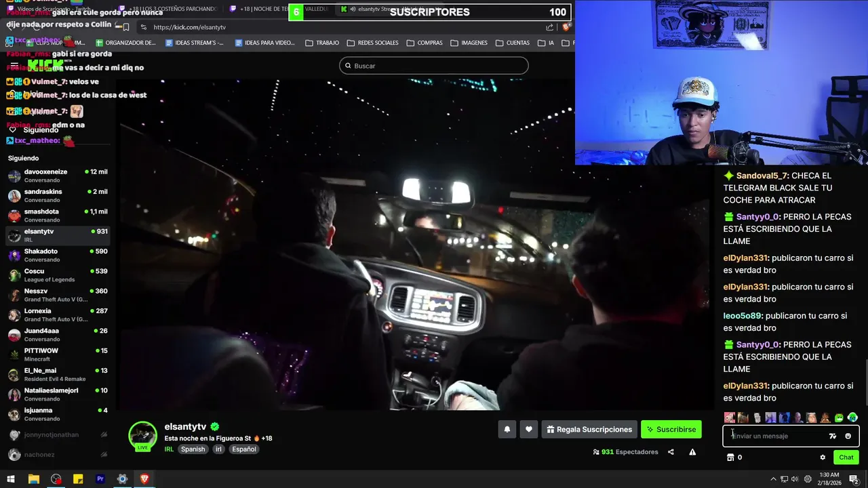Click the lowercase irl tag
Viewport: 868px width, 488px height.
coord(218,449)
